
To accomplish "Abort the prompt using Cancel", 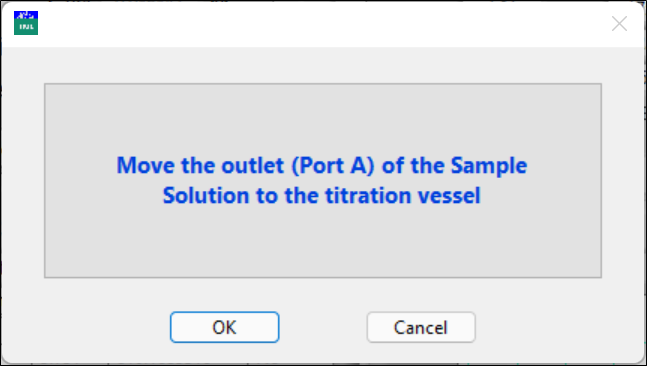I will click(x=421, y=327).
